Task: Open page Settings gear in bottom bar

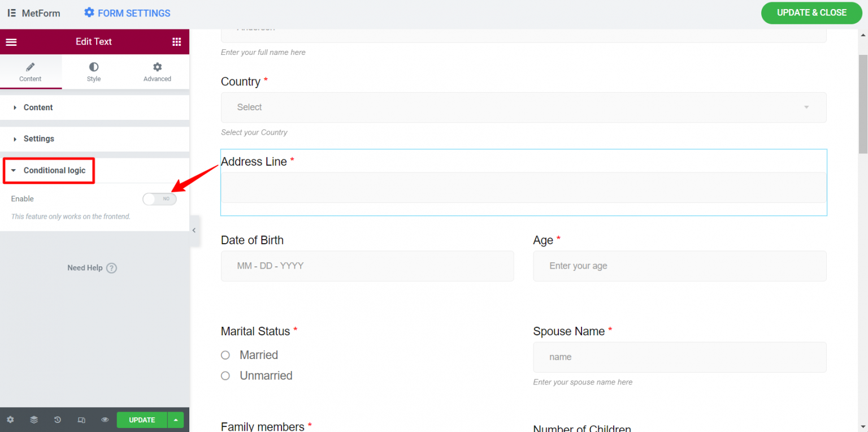Action: coord(10,420)
